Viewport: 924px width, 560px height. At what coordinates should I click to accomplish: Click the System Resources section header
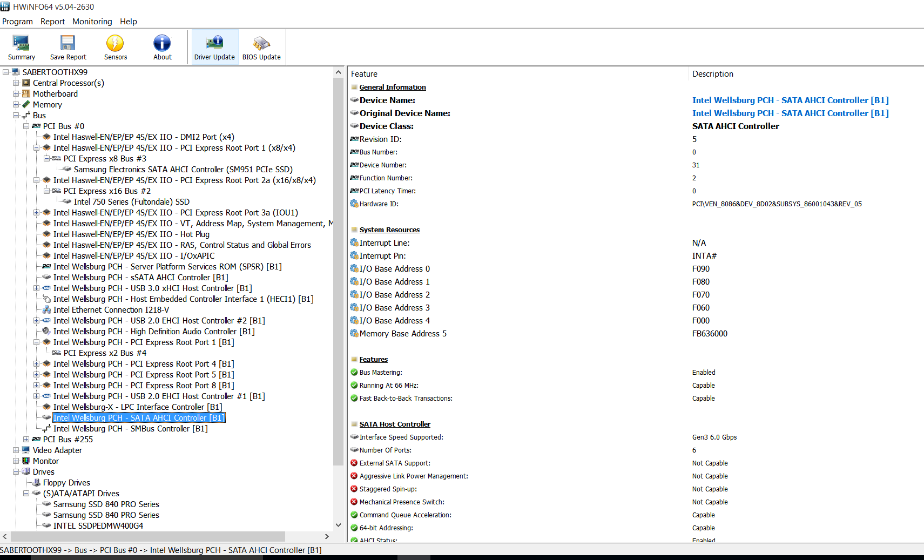[x=389, y=230]
